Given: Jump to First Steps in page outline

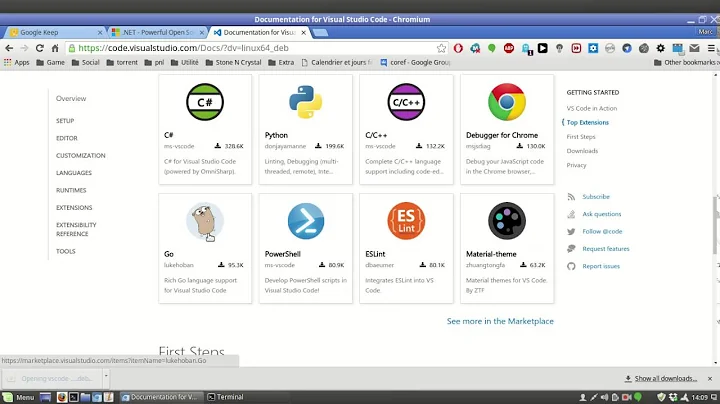Looking at the screenshot, I should [581, 137].
